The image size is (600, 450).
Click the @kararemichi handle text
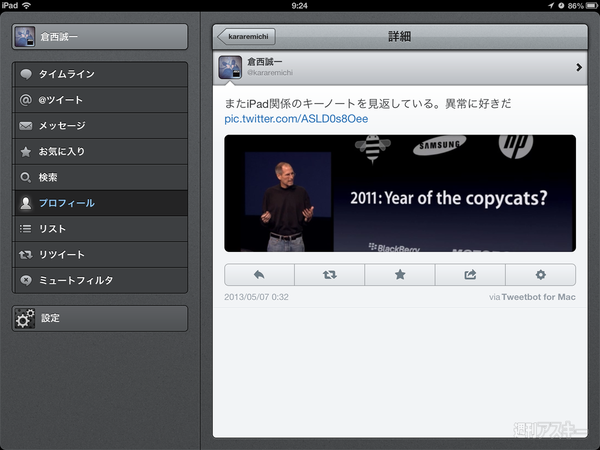[270, 73]
